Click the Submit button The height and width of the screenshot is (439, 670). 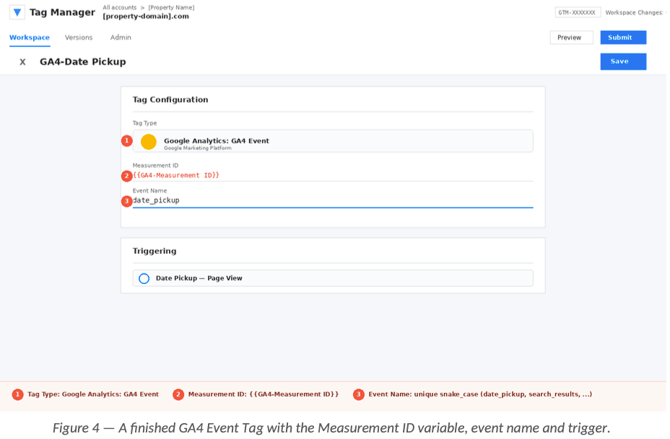click(x=623, y=38)
